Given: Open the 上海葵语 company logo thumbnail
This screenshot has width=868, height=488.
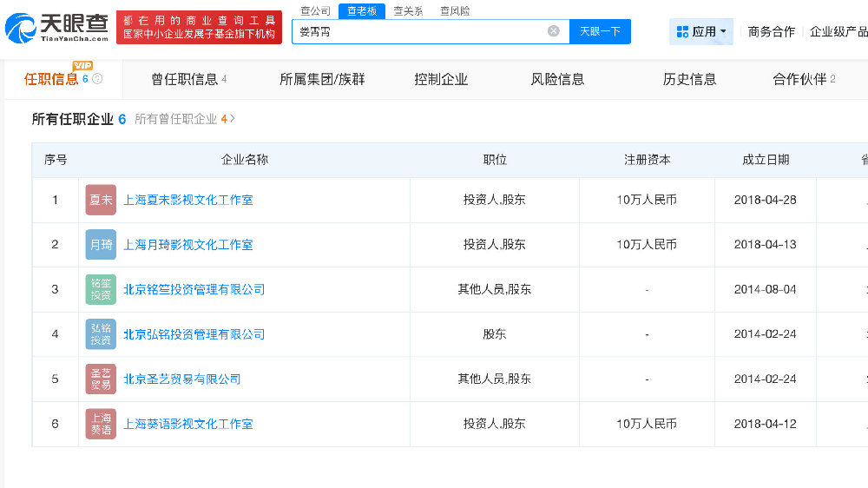Looking at the screenshot, I should pyautogui.click(x=101, y=425).
